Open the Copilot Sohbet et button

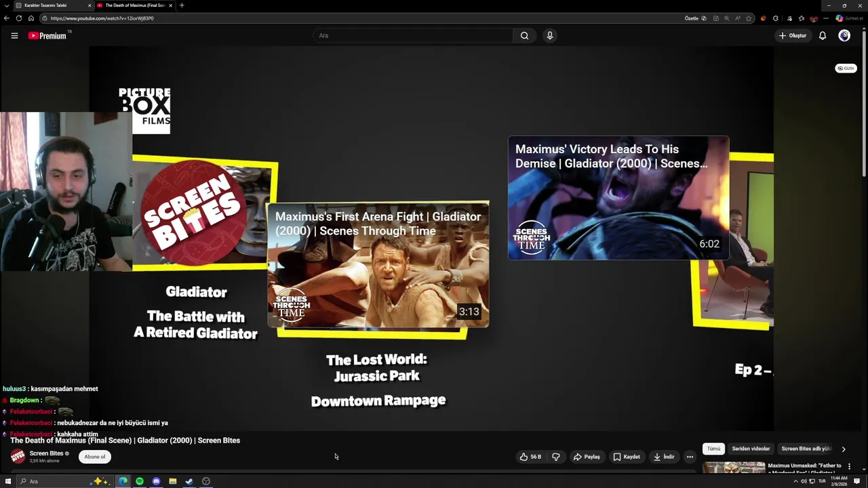tap(849, 18)
